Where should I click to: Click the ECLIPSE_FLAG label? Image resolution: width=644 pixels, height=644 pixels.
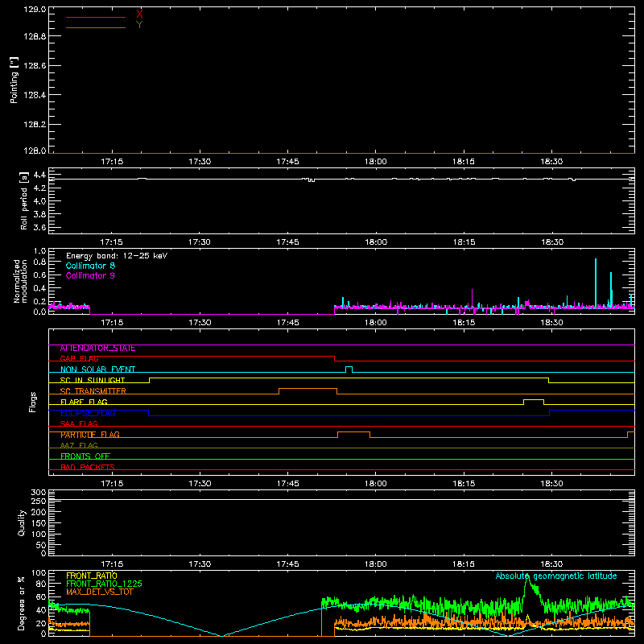pos(88,413)
